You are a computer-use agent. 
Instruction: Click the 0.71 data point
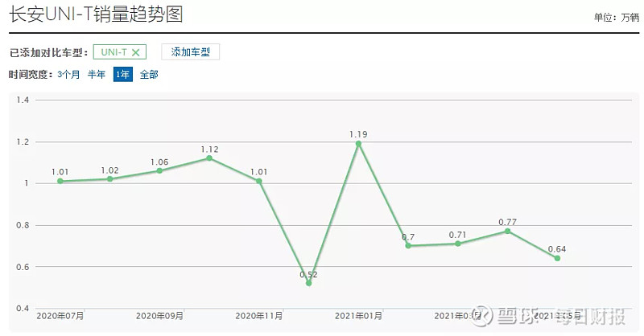pos(458,244)
